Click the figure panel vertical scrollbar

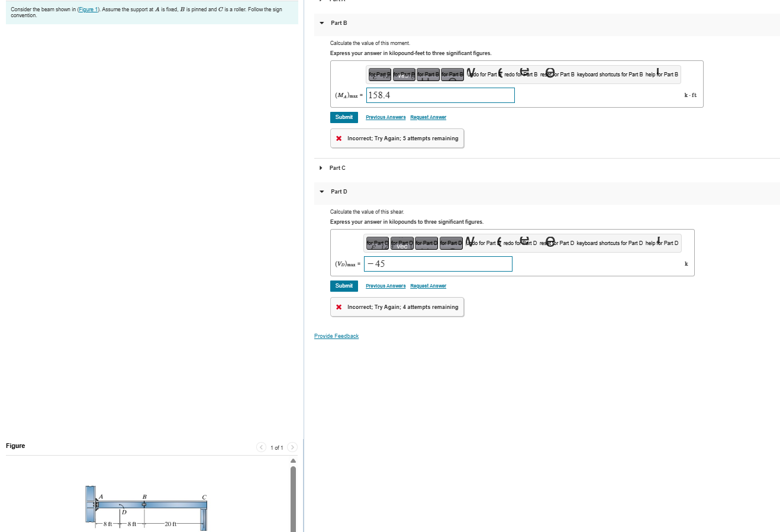293,499
